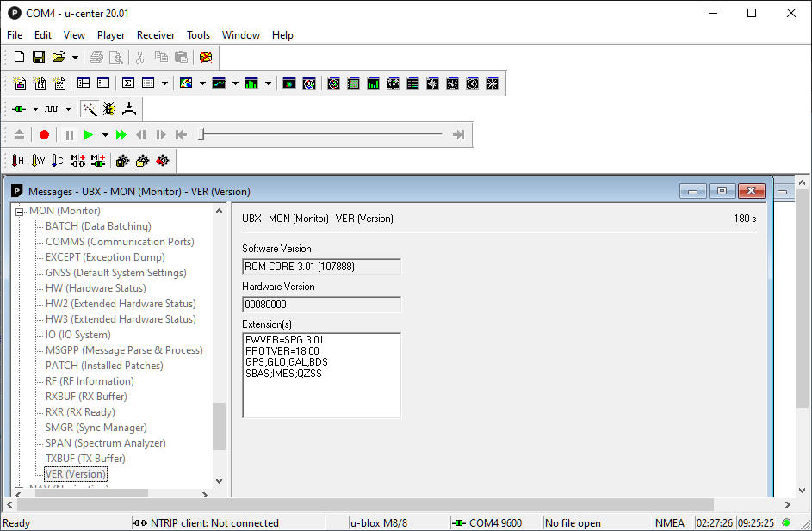Viewport: 812px width, 531px height.
Task: Open the Table view icon
Action: pyautogui.click(x=148, y=83)
